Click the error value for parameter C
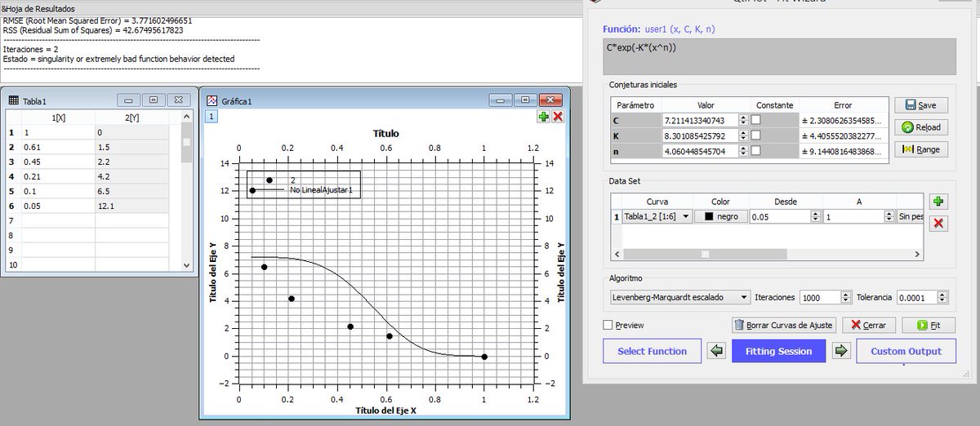This screenshot has width=980, height=426. 844,120
